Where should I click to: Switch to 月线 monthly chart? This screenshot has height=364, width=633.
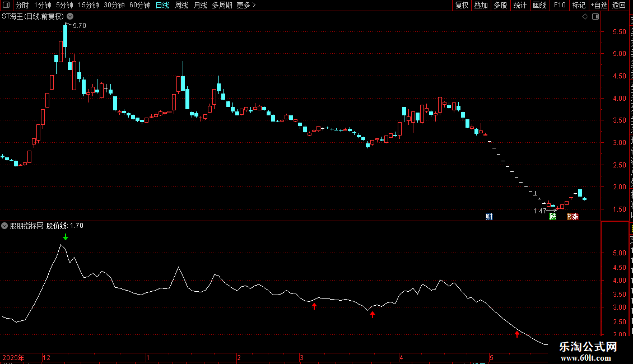point(200,5)
